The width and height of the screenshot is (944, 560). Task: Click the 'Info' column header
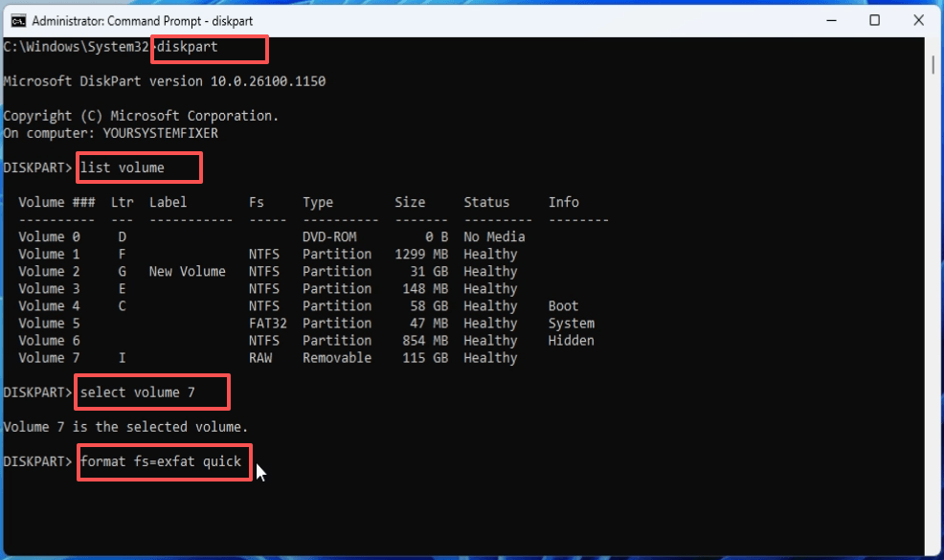pos(564,202)
